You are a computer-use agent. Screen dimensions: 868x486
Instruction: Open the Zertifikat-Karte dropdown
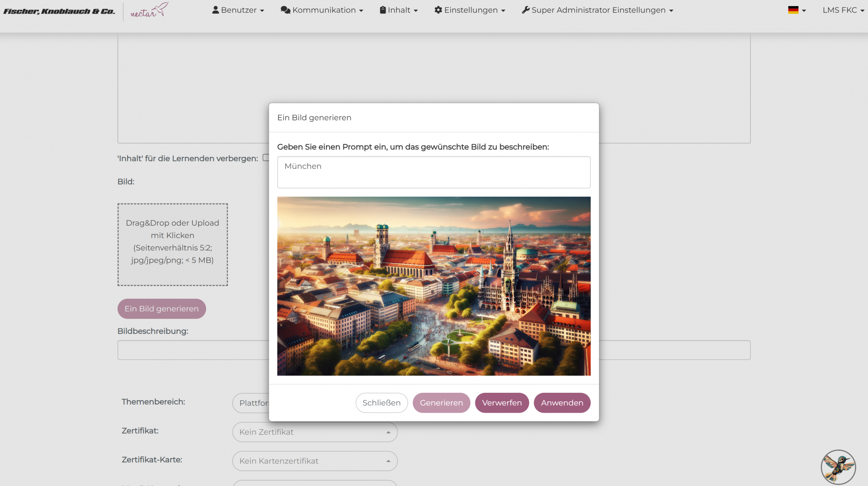coord(315,461)
